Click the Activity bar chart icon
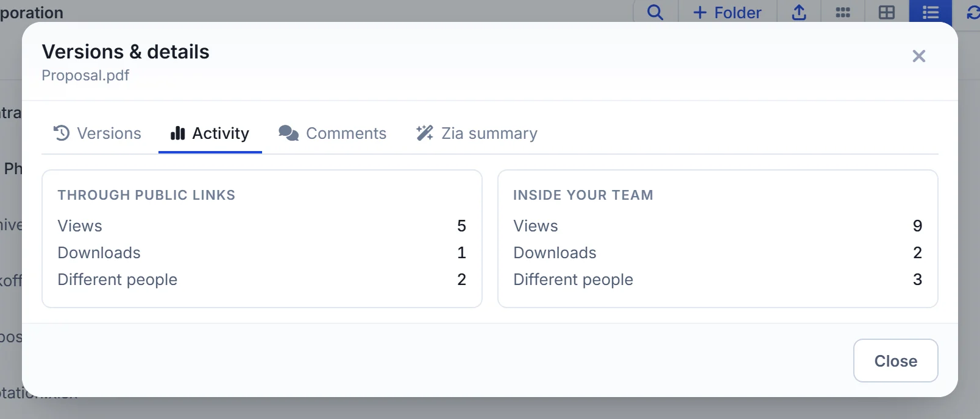Viewport: 980px width, 419px height. coord(178,133)
